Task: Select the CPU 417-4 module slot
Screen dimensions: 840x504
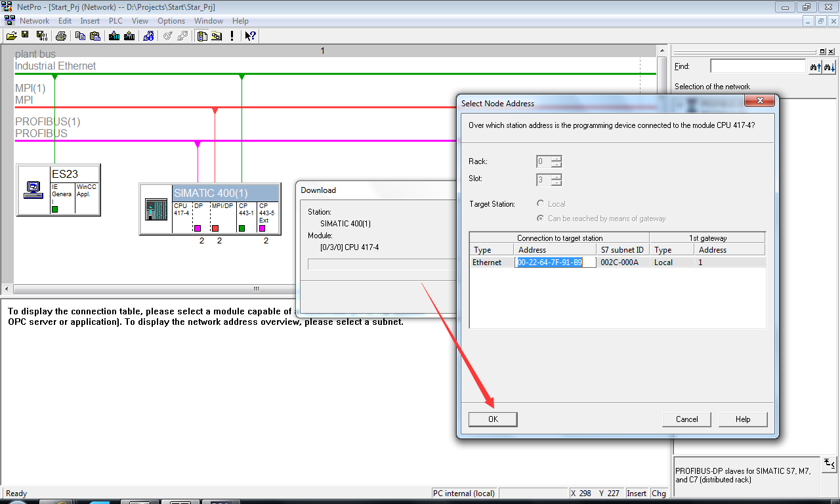Action: [182, 217]
